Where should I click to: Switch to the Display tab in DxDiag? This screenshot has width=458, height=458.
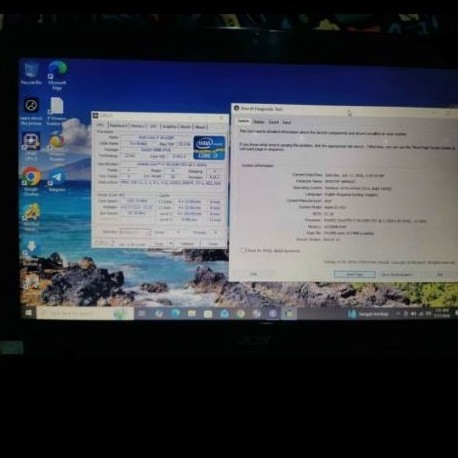click(258, 122)
